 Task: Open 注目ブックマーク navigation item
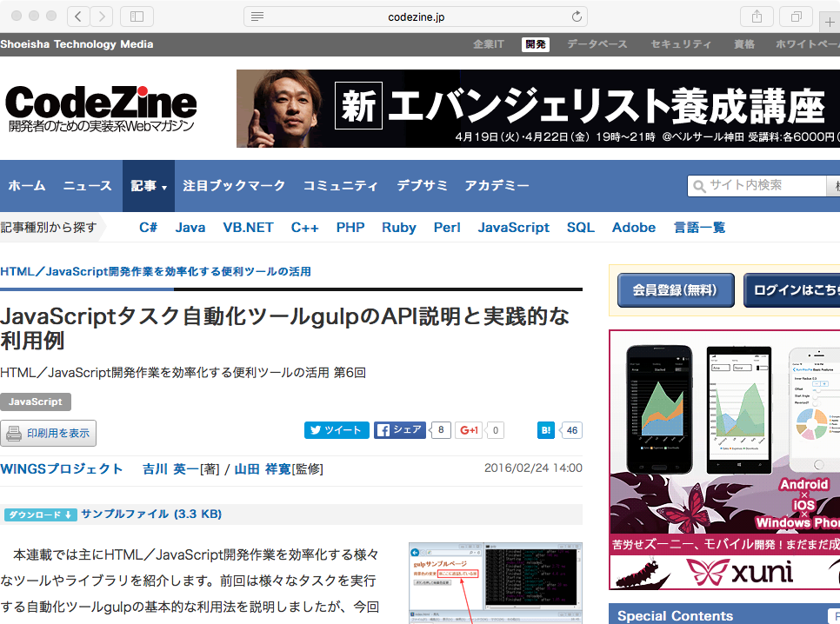click(234, 186)
